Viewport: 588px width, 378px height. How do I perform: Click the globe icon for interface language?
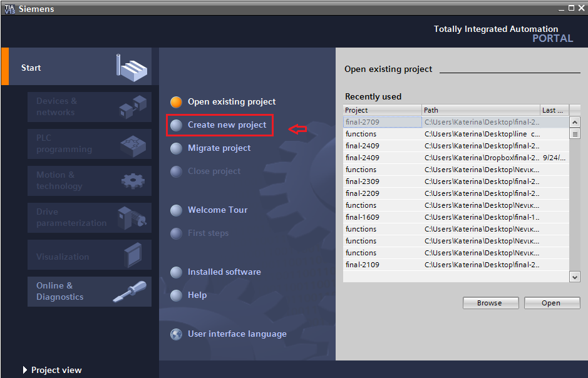coord(176,334)
